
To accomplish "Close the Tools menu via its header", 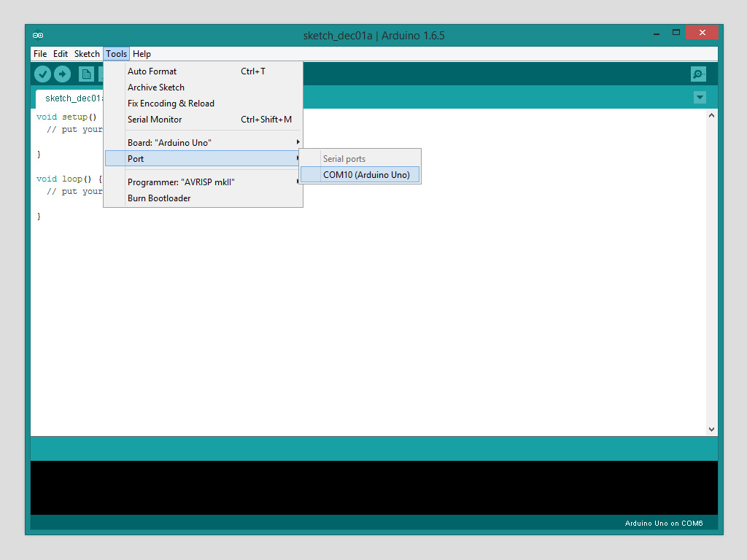I will coord(116,54).
